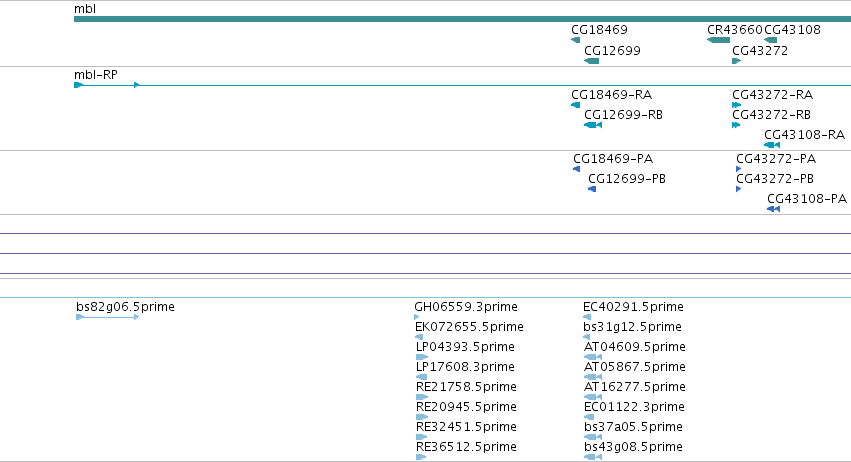The width and height of the screenshot is (851, 462).
Task: Click the bs82g06.5prime EST feature
Action: pyautogui.click(x=107, y=317)
